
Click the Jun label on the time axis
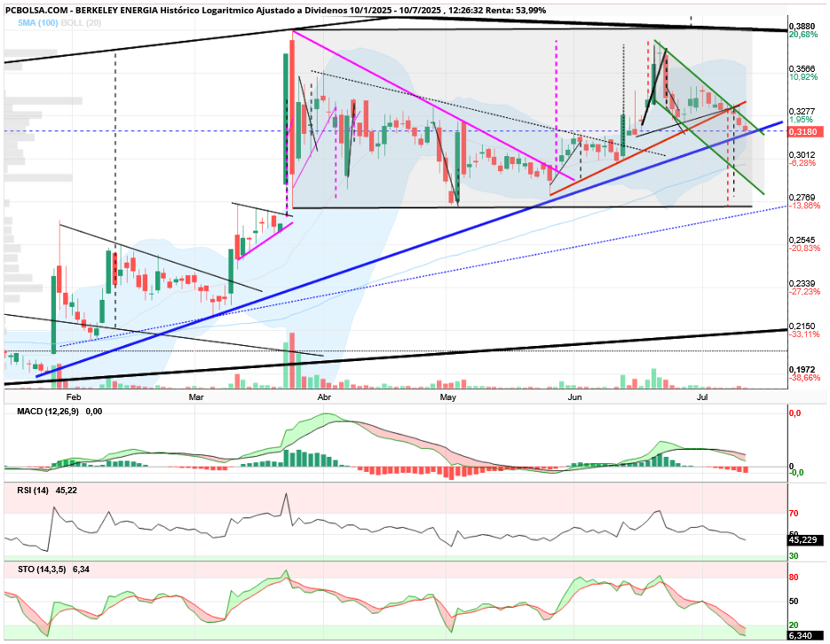574,397
